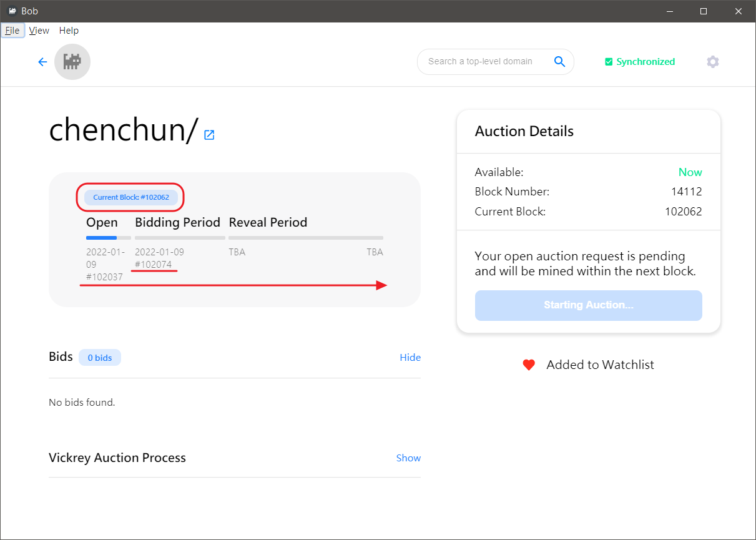Click the Starting Auction button

(x=588, y=305)
